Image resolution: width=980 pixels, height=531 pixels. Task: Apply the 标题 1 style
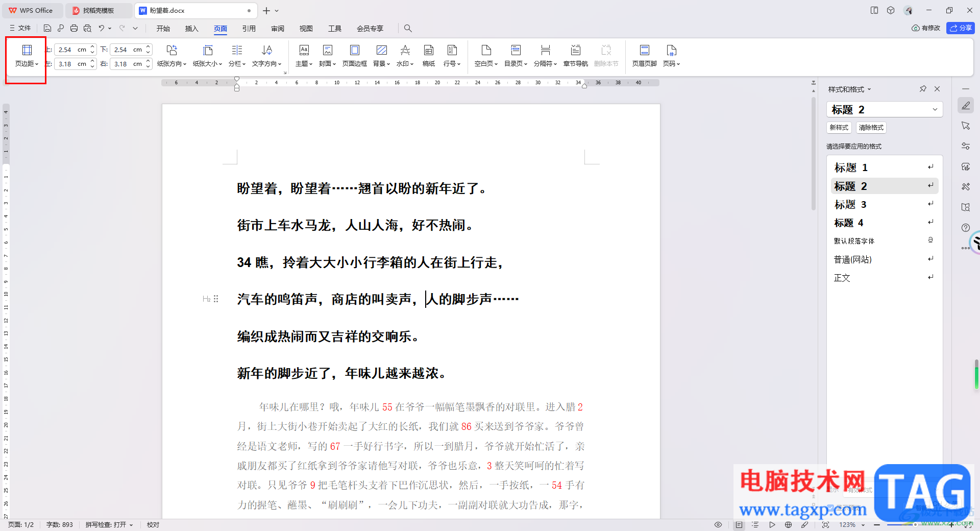[x=885, y=167]
